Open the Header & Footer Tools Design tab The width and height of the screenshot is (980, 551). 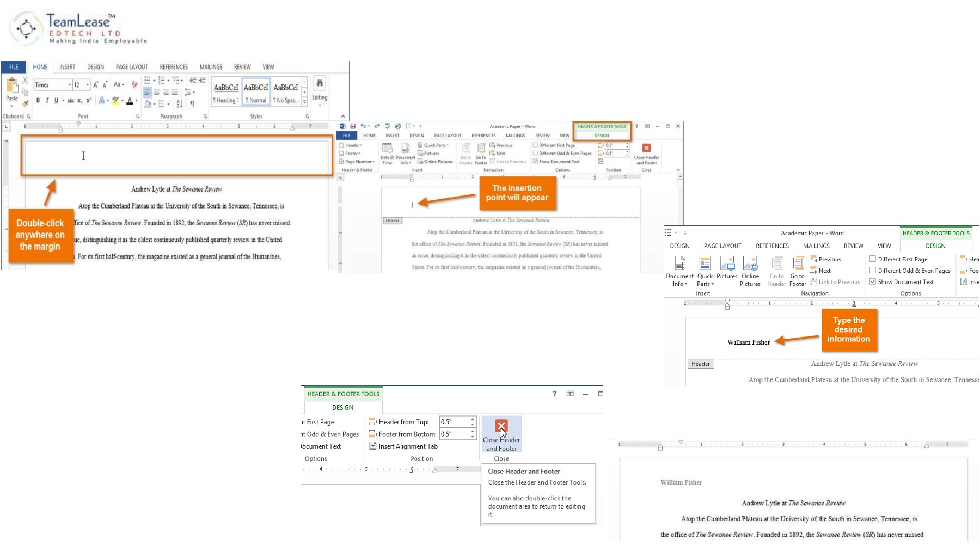(x=935, y=246)
